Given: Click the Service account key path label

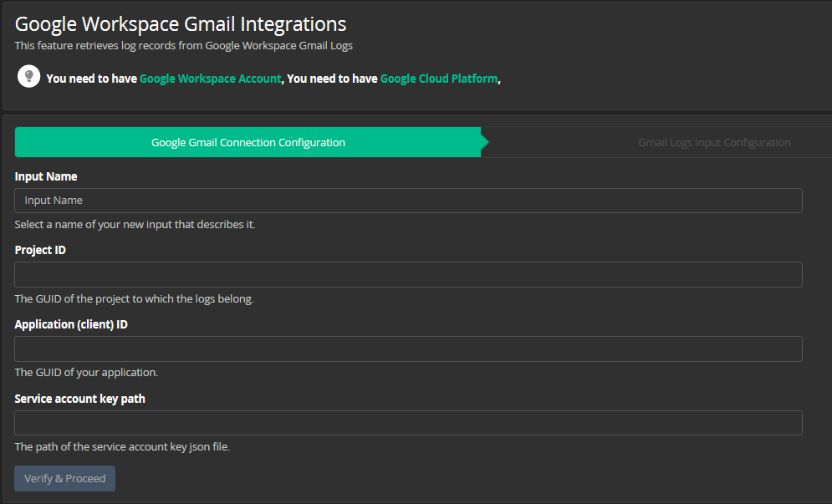Looking at the screenshot, I should (x=79, y=399).
